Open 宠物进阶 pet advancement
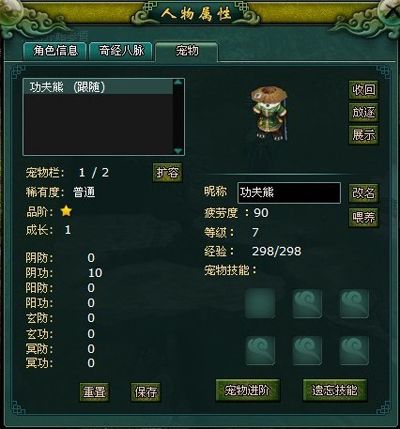The width and height of the screenshot is (400, 429). point(248,390)
